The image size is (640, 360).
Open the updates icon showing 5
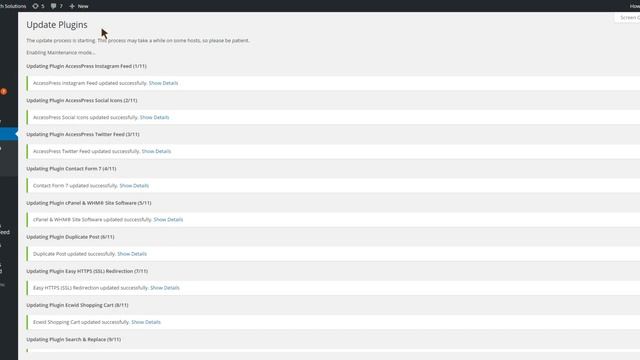[x=38, y=6]
